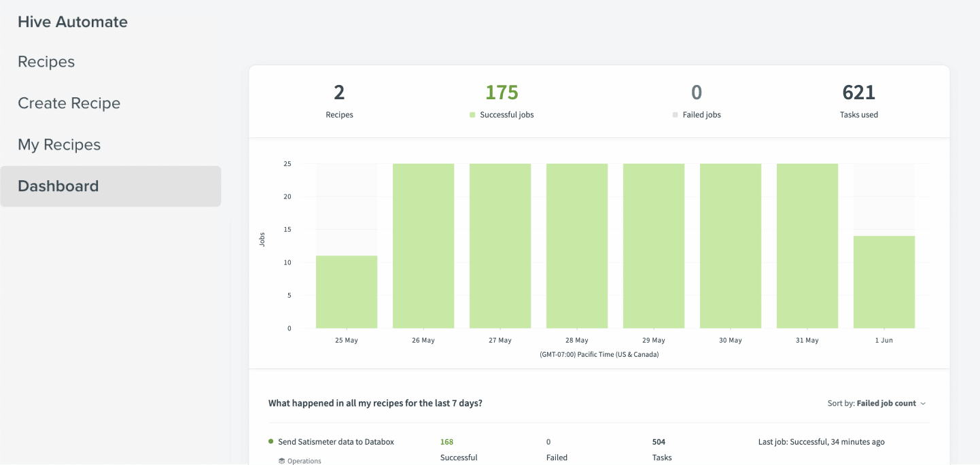The width and height of the screenshot is (980, 465).
Task: Select the Dashboard sidebar item
Action: (x=110, y=186)
